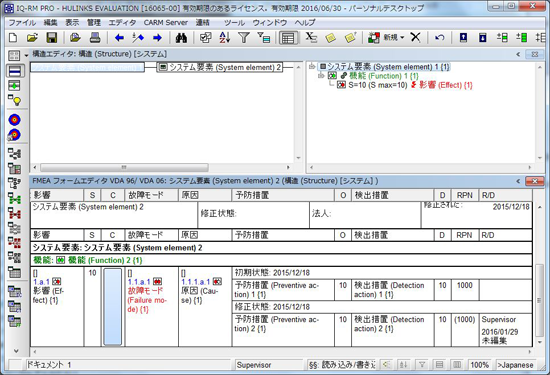Click the delete X icon in toolbar

click(415, 37)
